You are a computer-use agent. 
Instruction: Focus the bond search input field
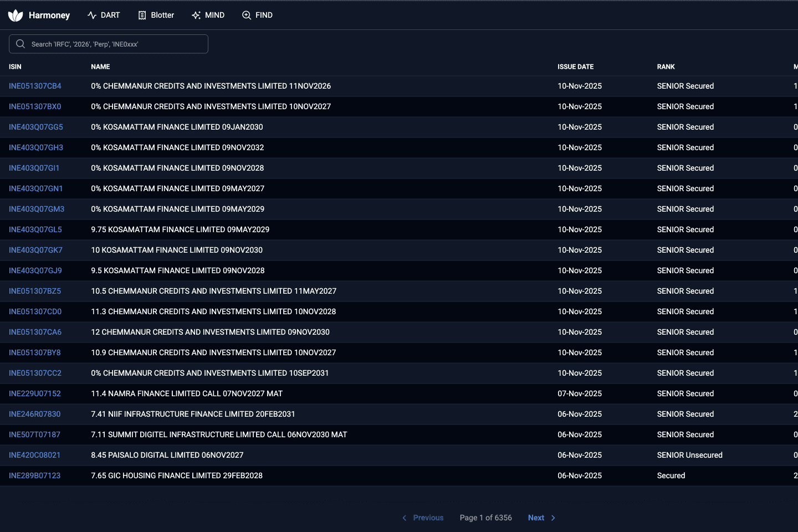(x=109, y=44)
